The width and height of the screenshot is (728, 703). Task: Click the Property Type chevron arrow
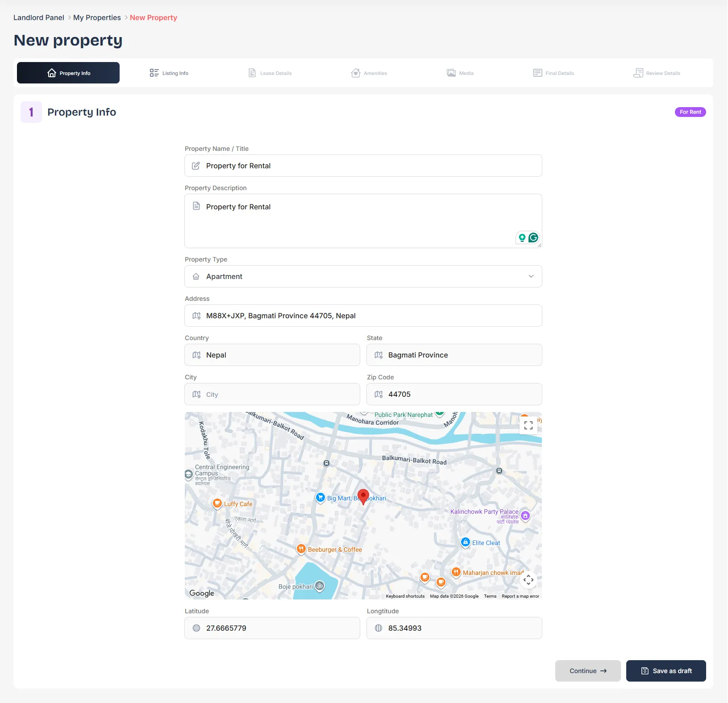(x=531, y=276)
